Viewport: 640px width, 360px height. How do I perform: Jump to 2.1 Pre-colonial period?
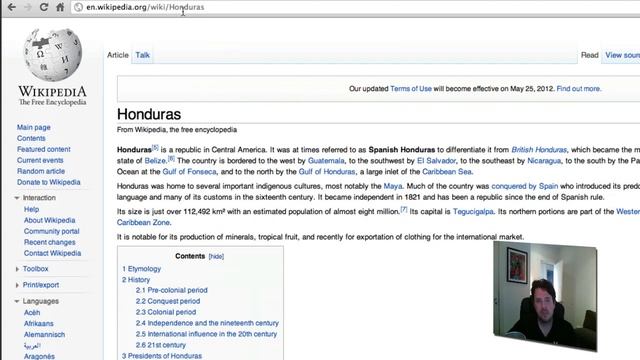tap(171, 290)
